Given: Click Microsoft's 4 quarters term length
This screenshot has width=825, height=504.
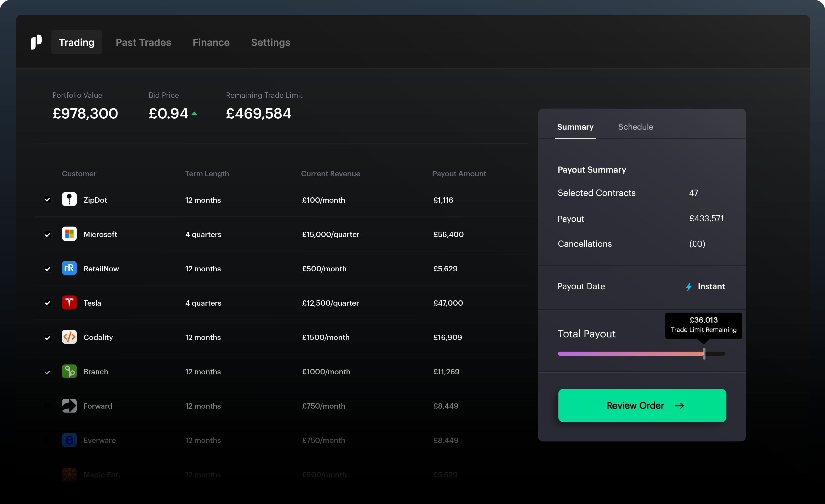Looking at the screenshot, I should [203, 234].
